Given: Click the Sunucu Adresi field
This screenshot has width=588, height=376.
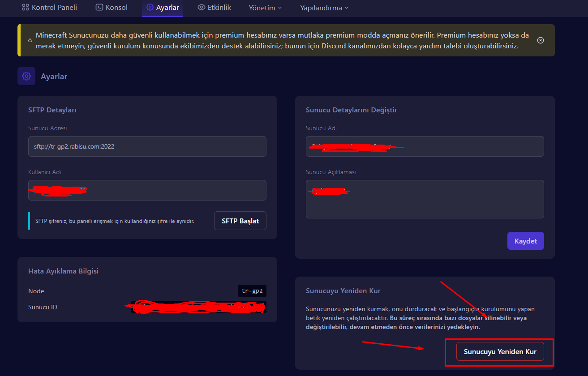Looking at the screenshot, I should tap(147, 146).
